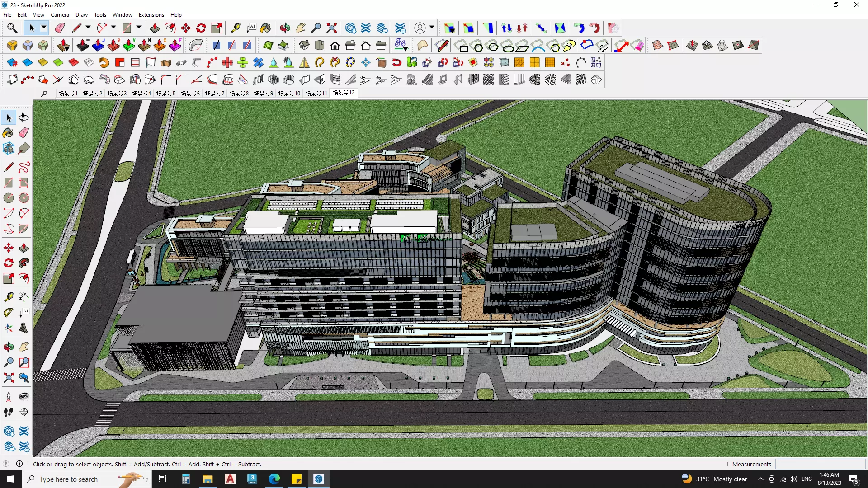Activate the Walk footprints tool
868x488 pixels.
9,412
